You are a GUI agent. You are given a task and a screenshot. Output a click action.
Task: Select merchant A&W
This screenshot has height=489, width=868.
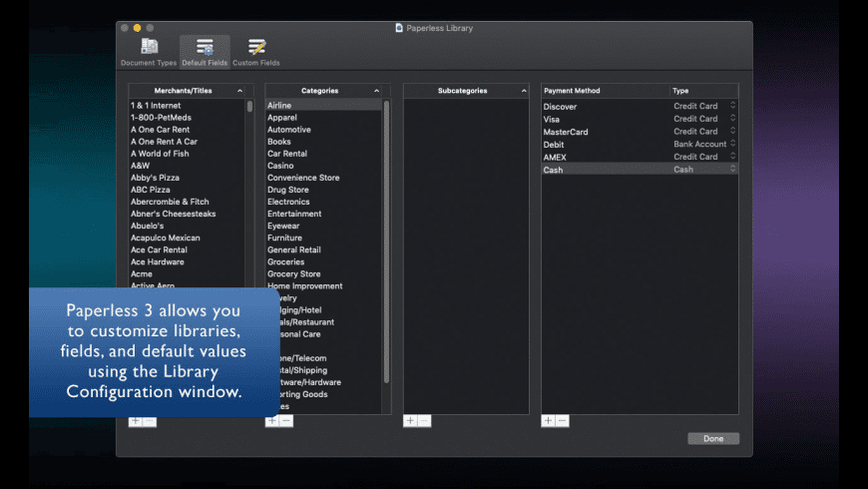click(x=187, y=166)
